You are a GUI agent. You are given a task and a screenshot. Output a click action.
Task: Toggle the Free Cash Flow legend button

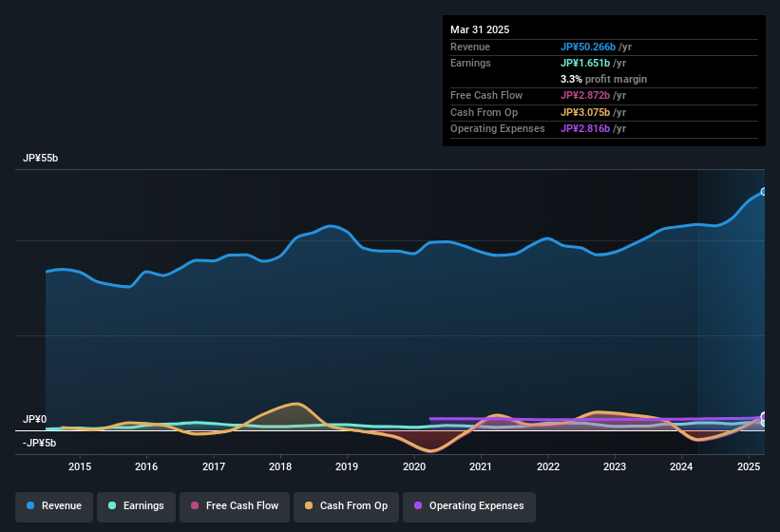point(235,506)
